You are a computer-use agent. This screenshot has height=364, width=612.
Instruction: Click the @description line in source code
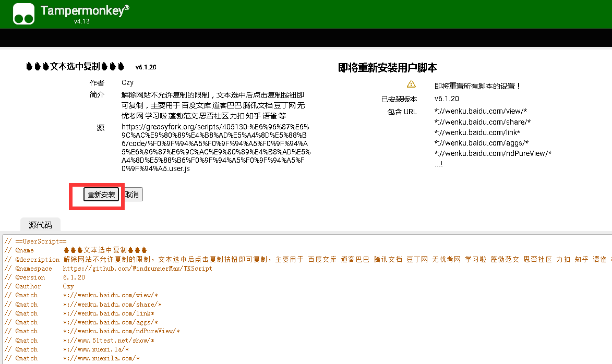[308, 260]
